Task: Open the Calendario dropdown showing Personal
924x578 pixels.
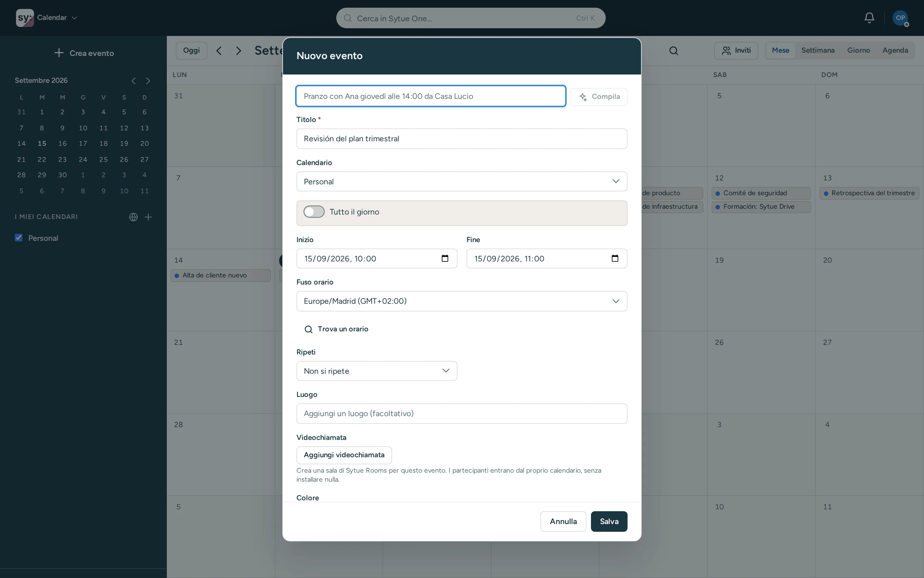Action: click(462, 181)
